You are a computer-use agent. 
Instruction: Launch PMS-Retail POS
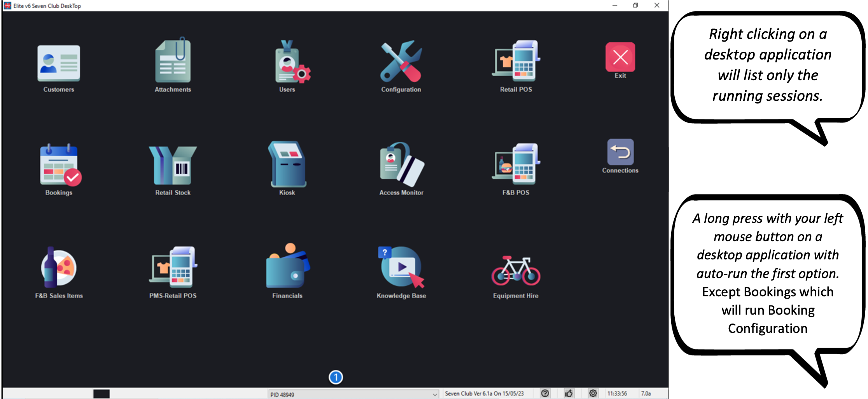click(x=173, y=267)
